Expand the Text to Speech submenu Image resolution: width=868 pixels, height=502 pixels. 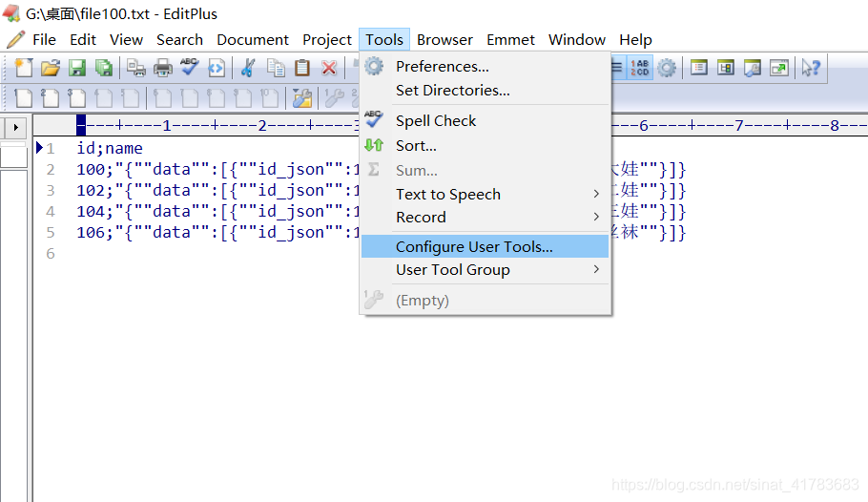pyautogui.click(x=485, y=195)
